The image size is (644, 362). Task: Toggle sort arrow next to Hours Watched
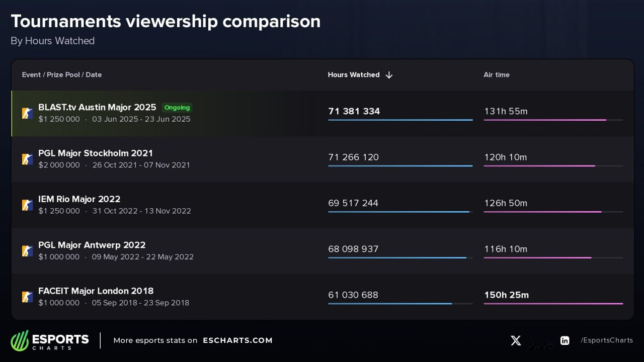[x=389, y=75]
